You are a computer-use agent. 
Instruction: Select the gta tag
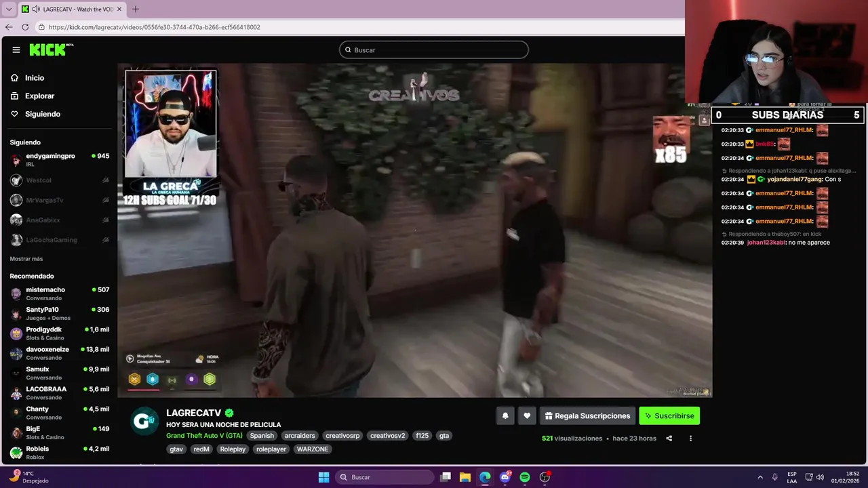[x=444, y=436]
